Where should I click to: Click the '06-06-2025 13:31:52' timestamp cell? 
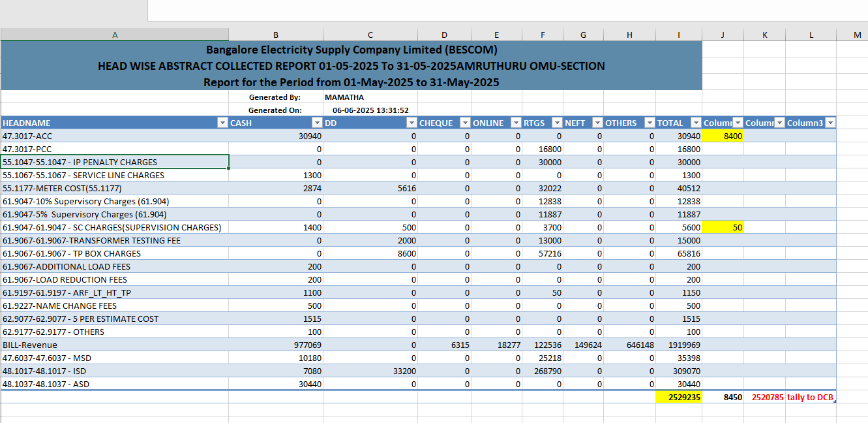pyautogui.click(x=370, y=110)
